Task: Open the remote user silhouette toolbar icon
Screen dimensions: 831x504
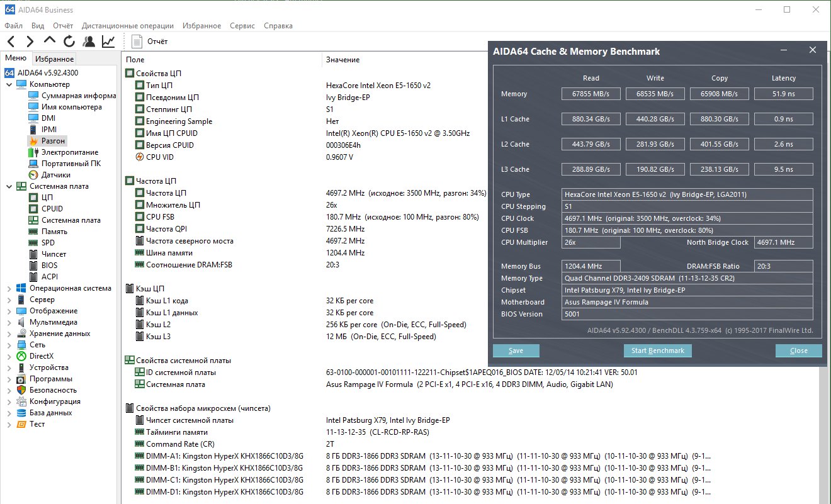Action: tap(89, 42)
